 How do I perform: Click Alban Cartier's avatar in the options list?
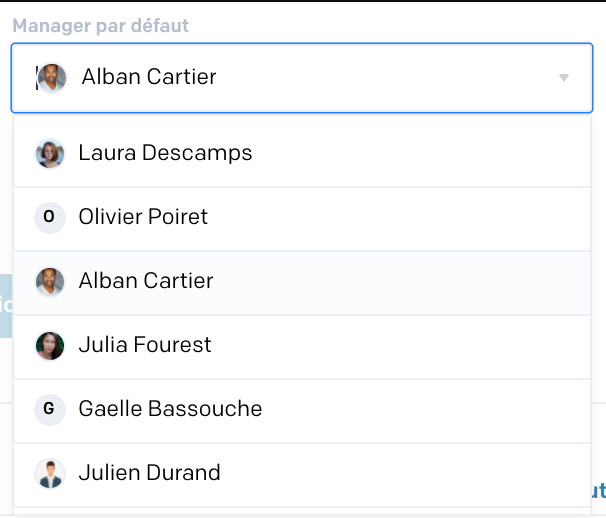click(x=50, y=282)
